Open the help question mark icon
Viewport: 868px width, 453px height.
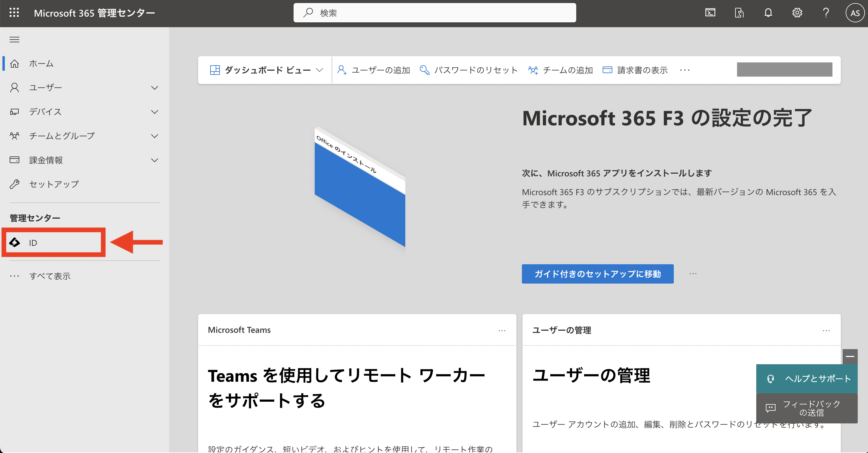(826, 13)
